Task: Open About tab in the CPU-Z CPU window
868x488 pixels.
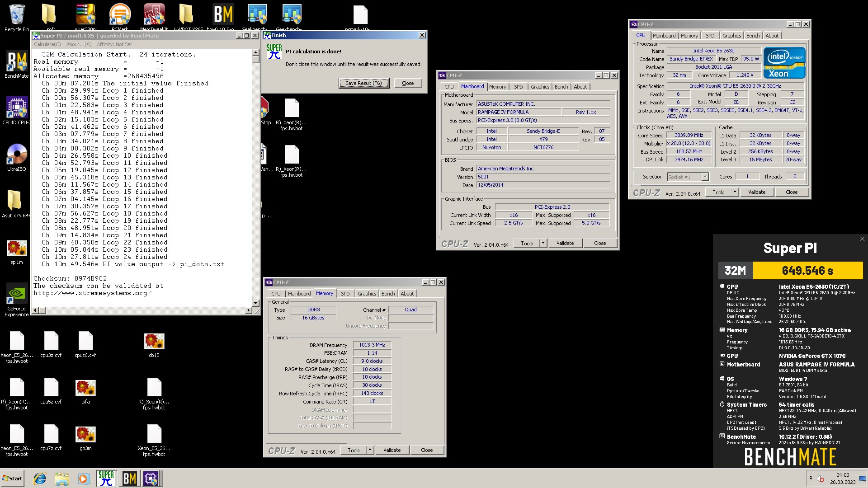Action: [x=772, y=36]
